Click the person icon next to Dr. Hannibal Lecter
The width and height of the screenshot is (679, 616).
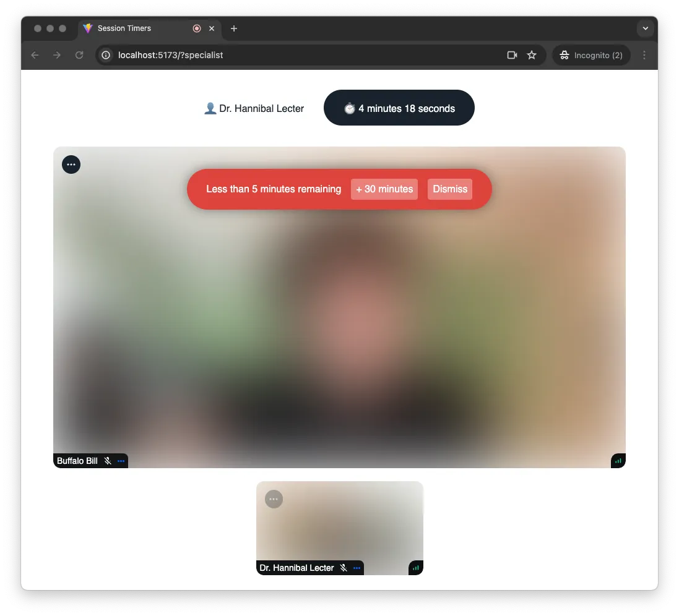pyautogui.click(x=210, y=108)
